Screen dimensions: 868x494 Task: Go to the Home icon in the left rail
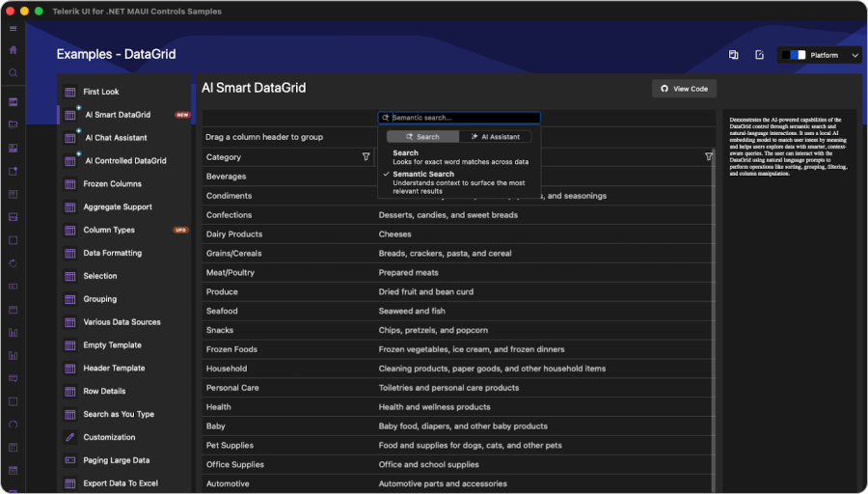click(14, 50)
